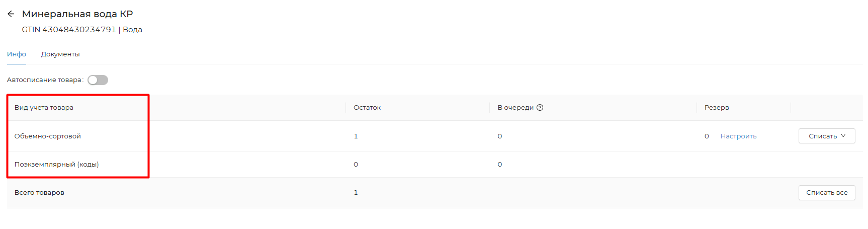
Task: Click the Всего товаров label
Action: [x=39, y=193]
